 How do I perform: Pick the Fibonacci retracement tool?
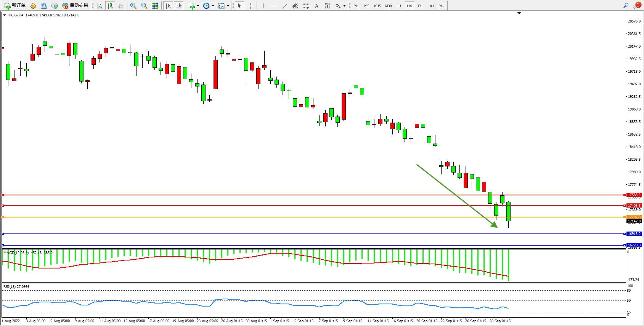(306, 6)
